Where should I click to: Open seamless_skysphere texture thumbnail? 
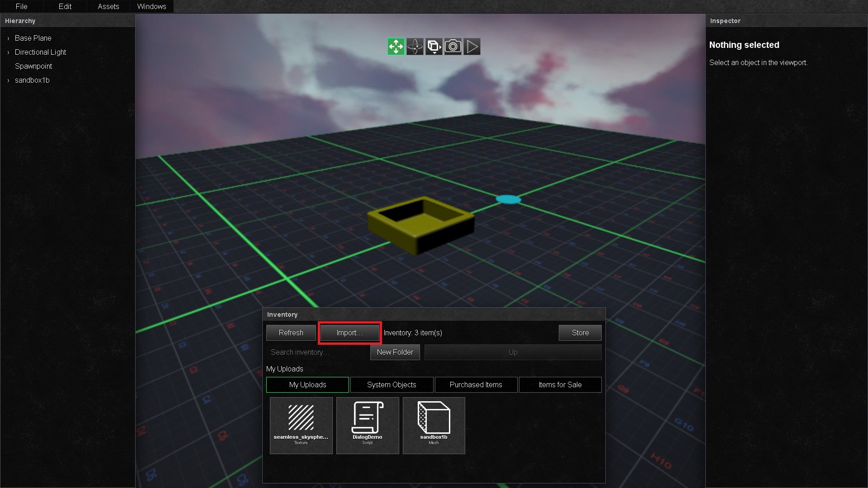point(301,425)
